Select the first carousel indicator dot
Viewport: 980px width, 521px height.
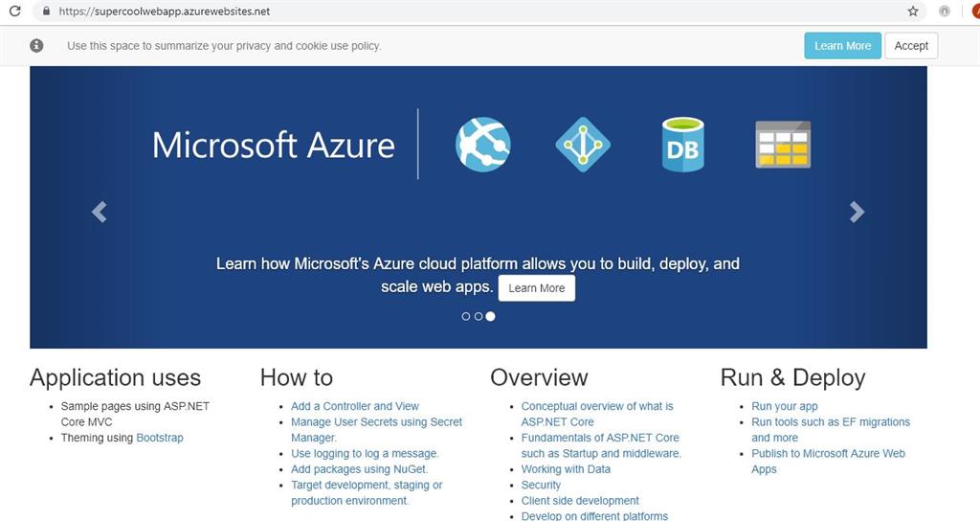click(466, 316)
